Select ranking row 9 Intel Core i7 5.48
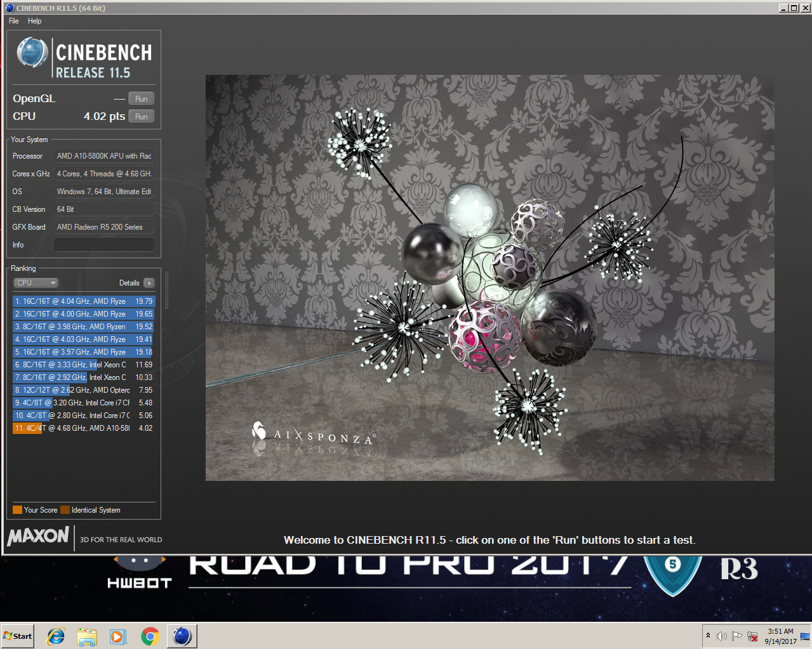The height and width of the screenshot is (649, 812). coord(83,403)
